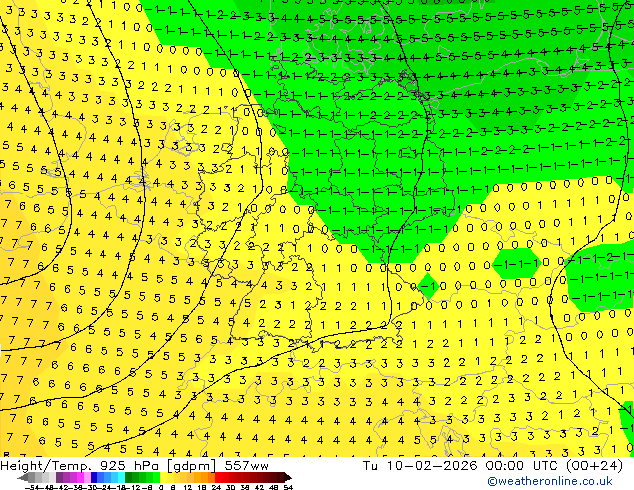The width and height of the screenshot is (634, 490).
Task: Click the dark purple legend swatch above -42
Action: [x=59, y=477]
